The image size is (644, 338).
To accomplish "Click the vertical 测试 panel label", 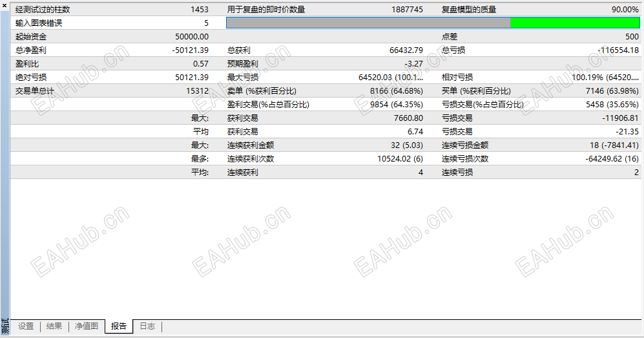I will click(5, 326).
